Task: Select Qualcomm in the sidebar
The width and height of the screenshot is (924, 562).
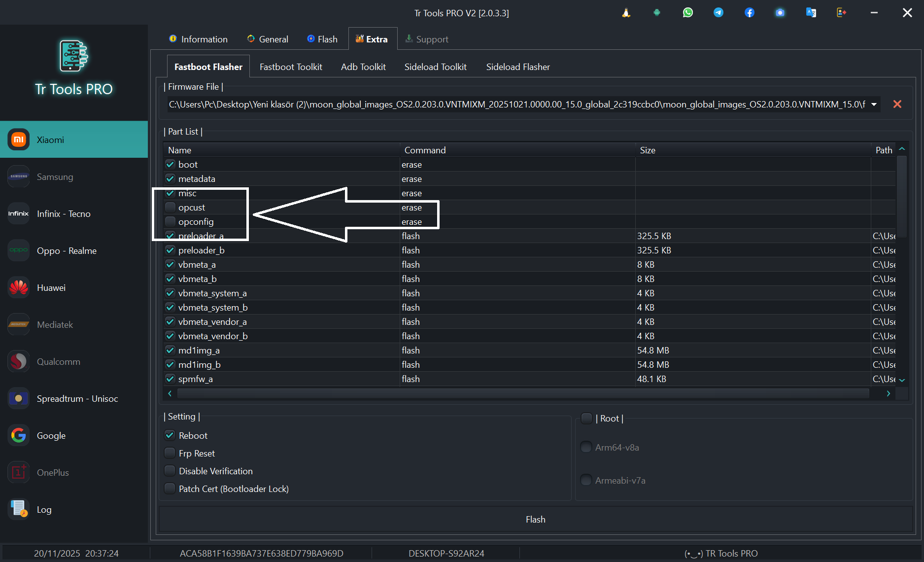Action: [74, 361]
